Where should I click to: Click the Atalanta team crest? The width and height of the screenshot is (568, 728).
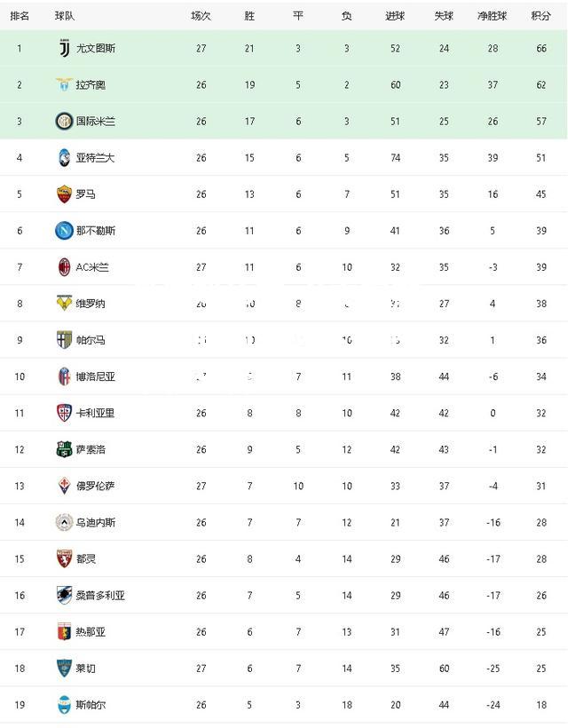click(x=64, y=158)
